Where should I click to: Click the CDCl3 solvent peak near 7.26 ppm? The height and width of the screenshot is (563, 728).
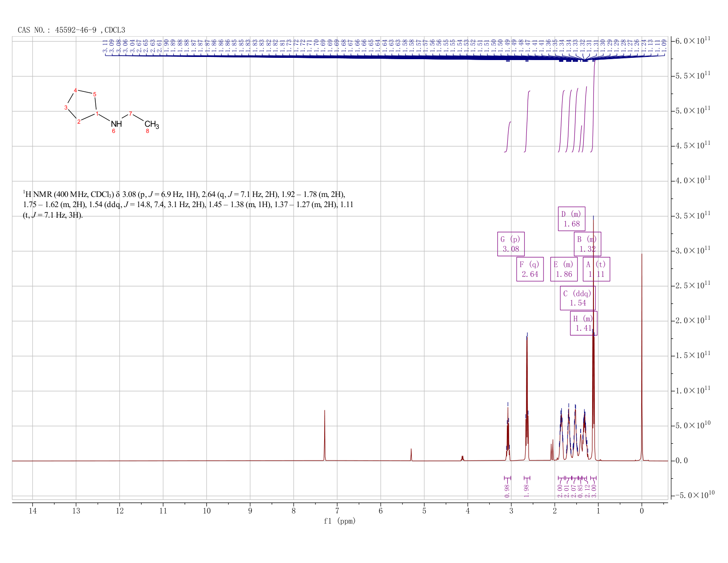(x=325, y=435)
